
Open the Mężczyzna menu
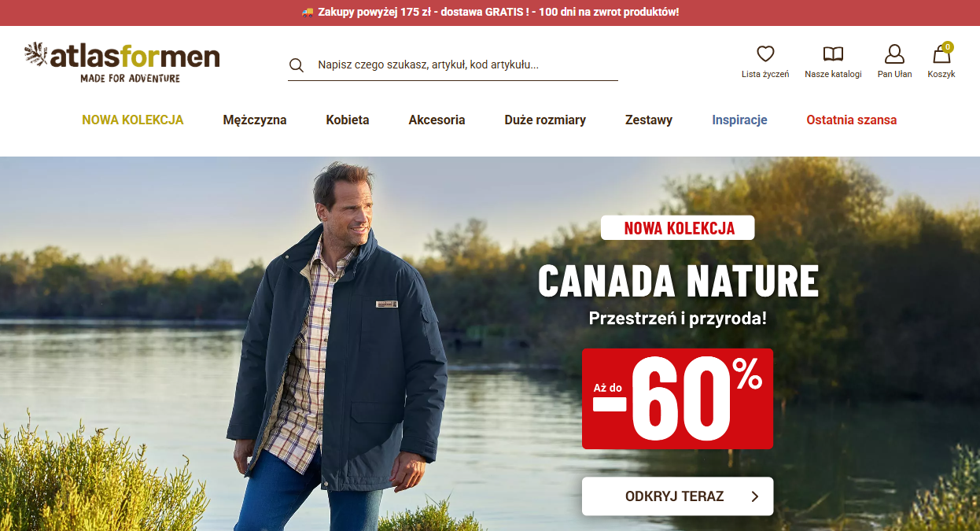pyautogui.click(x=255, y=120)
